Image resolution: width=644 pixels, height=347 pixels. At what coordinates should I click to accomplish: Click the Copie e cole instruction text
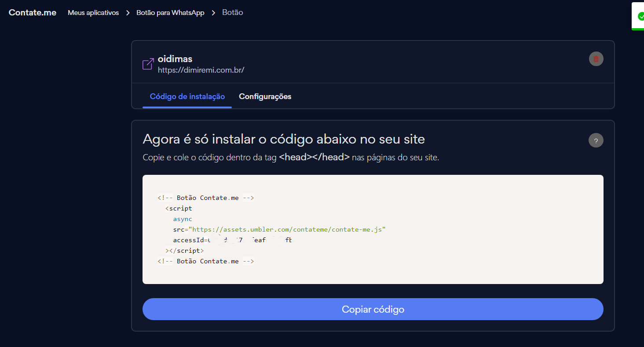click(x=291, y=157)
